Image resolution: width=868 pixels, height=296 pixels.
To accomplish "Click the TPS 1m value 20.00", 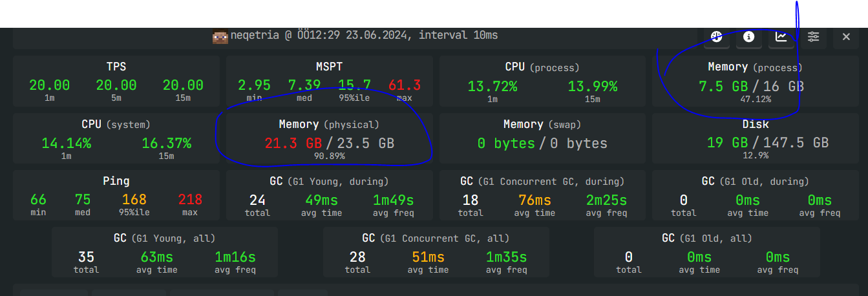I will [49, 85].
